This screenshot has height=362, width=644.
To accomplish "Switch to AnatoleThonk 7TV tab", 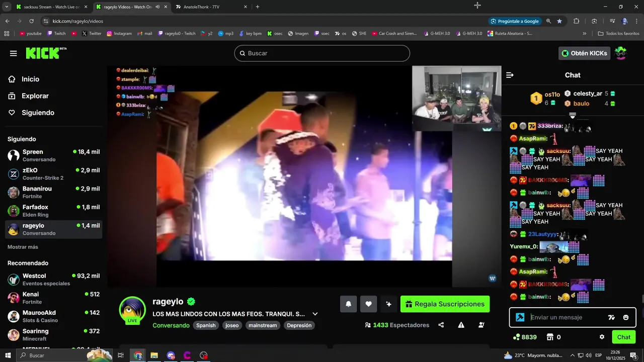I will point(210,7).
